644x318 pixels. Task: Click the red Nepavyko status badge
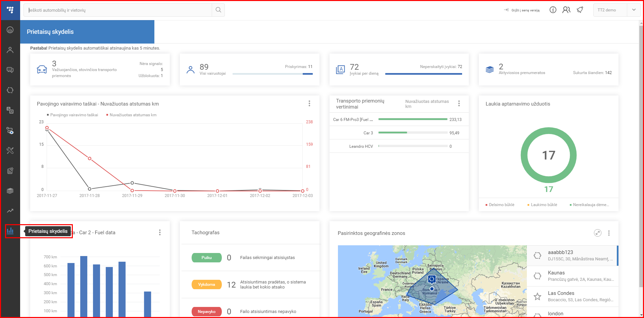[207, 312]
